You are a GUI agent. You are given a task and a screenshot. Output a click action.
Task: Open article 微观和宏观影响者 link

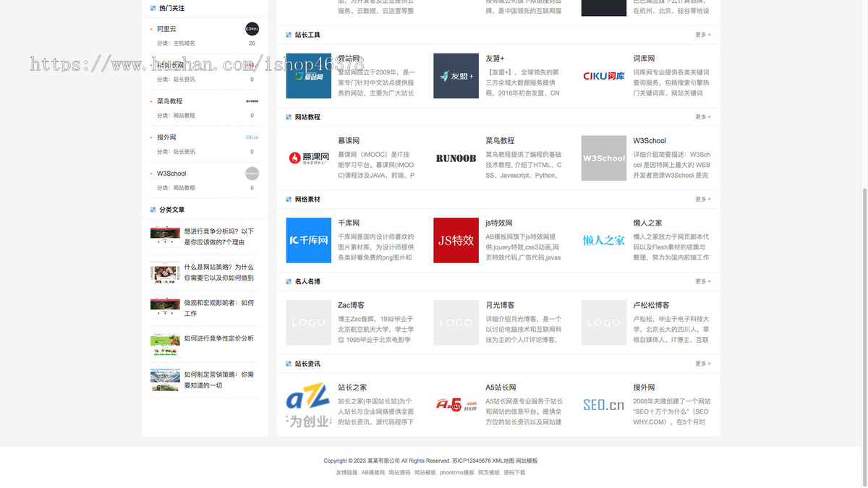219,308
